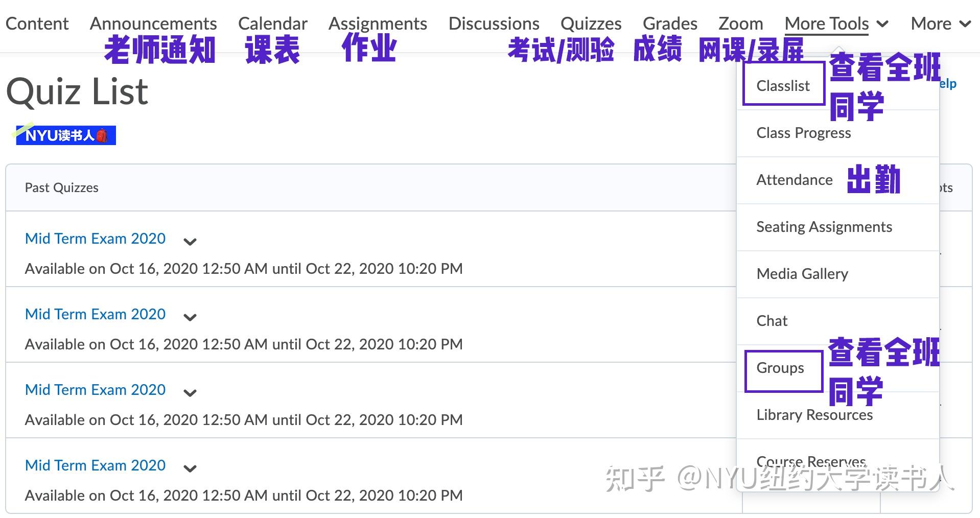Open Seating Assignments
The height and width of the screenshot is (518, 980).
pyautogui.click(x=824, y=227)
